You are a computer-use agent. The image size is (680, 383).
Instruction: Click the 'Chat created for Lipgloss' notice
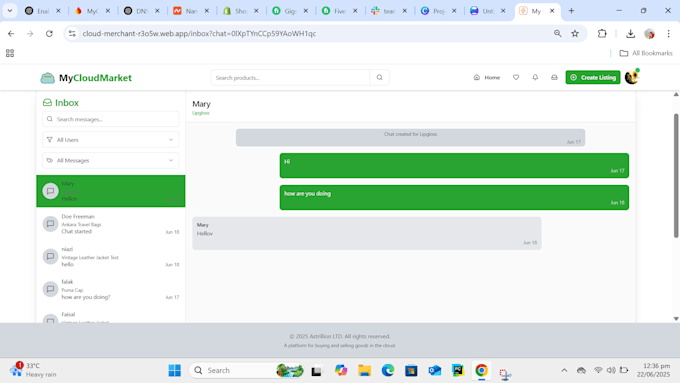click(x=410, y=137)
